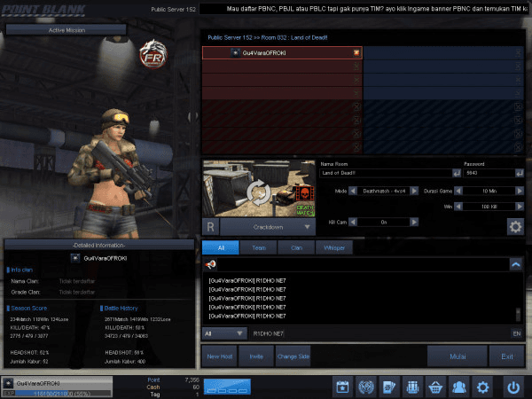Click the refresh arrows on map preview

pyautogui.click(x=259, y=192)
